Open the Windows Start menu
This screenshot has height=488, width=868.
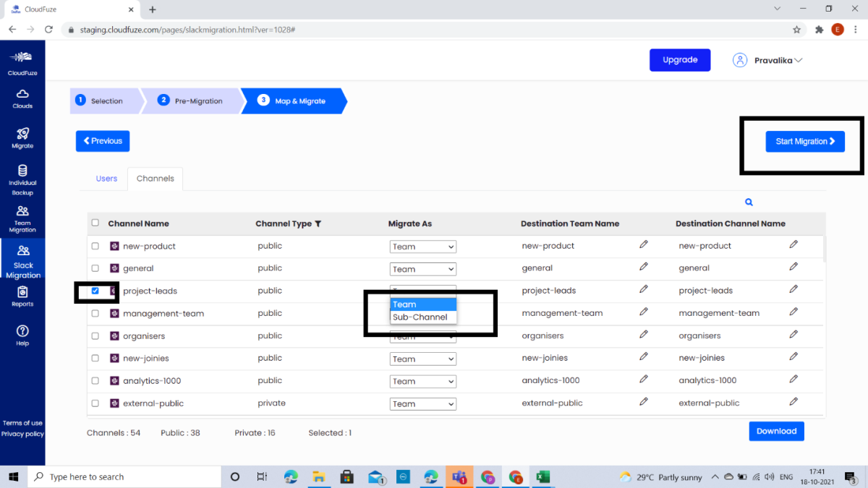[x=14, y=476]
